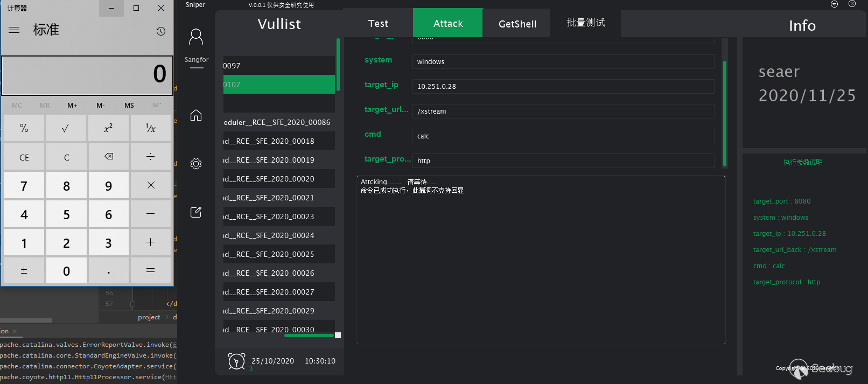Click the alarm clock icon near date
The image size is (868, 384).
(x=236, y=361)
